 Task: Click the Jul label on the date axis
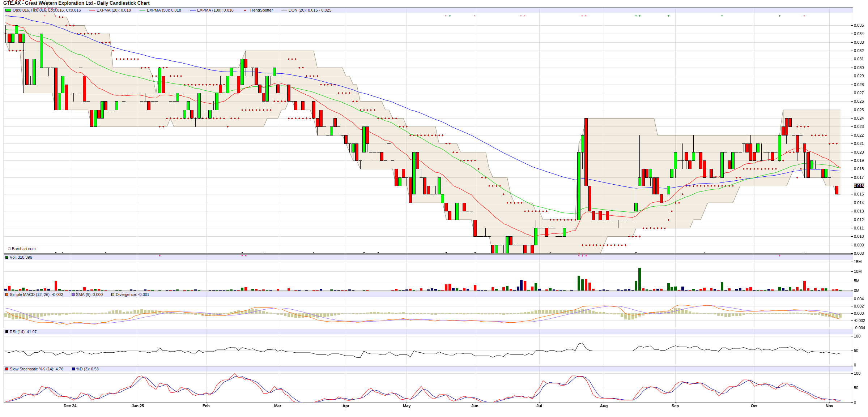coord(539,406)
